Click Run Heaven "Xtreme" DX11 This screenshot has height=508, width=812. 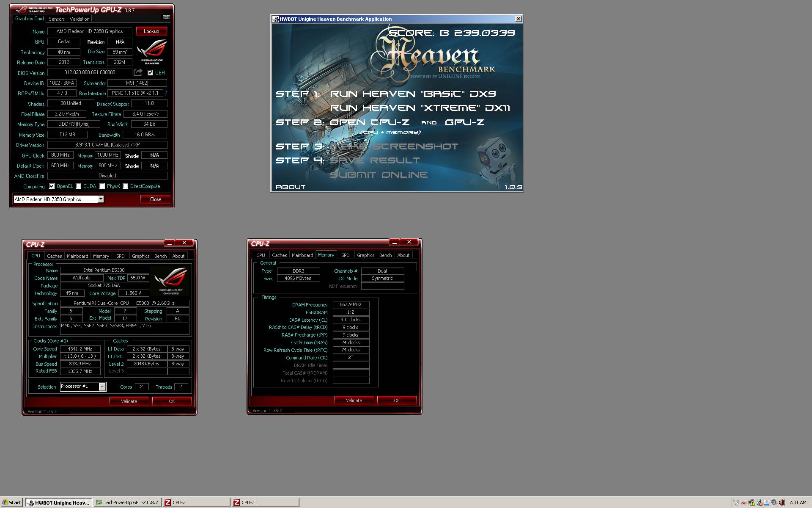[x=420, y=108]
